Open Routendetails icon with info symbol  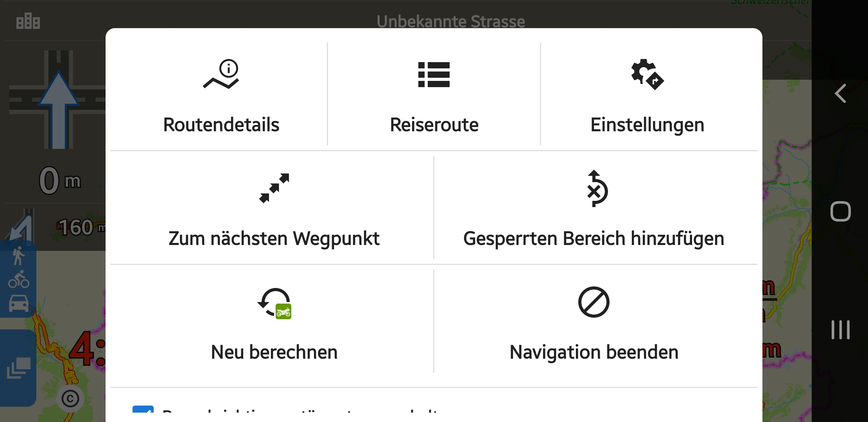[x=221, y=74]
